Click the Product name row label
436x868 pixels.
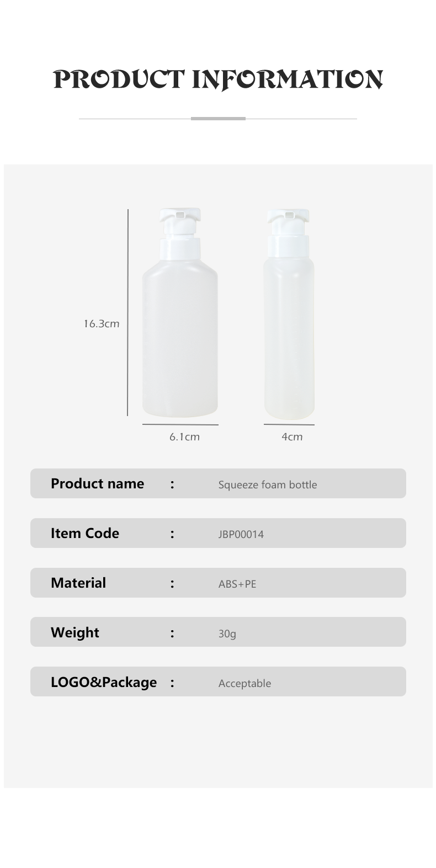point(97,484)
